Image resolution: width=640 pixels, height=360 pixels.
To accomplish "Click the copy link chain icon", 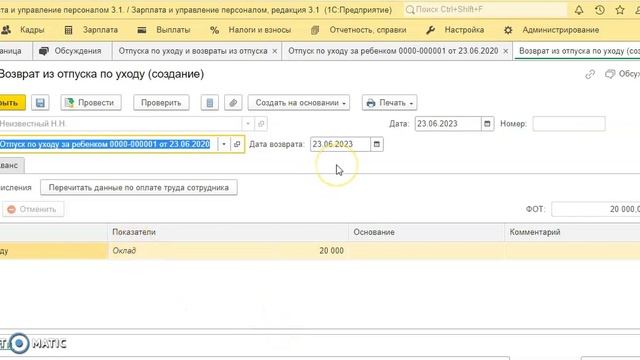I will pos(590,74).
